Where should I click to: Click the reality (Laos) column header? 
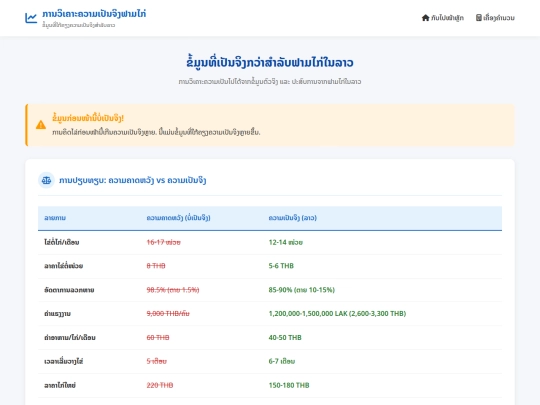(292, 218)
